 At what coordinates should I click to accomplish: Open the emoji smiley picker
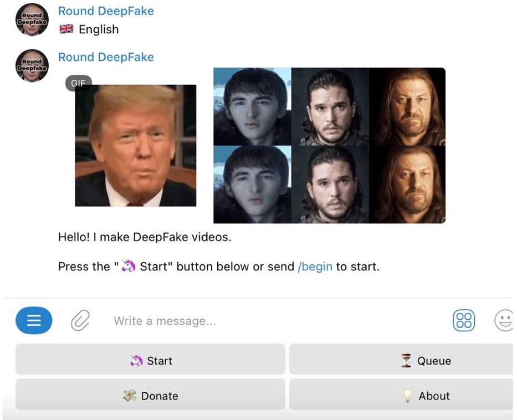click(504, 320)
